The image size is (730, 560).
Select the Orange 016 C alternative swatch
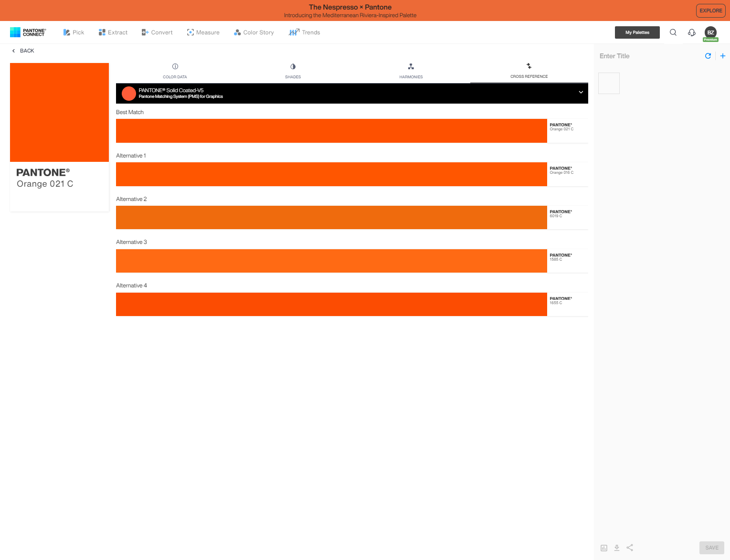pyautogui.click(x=331, y=174)
